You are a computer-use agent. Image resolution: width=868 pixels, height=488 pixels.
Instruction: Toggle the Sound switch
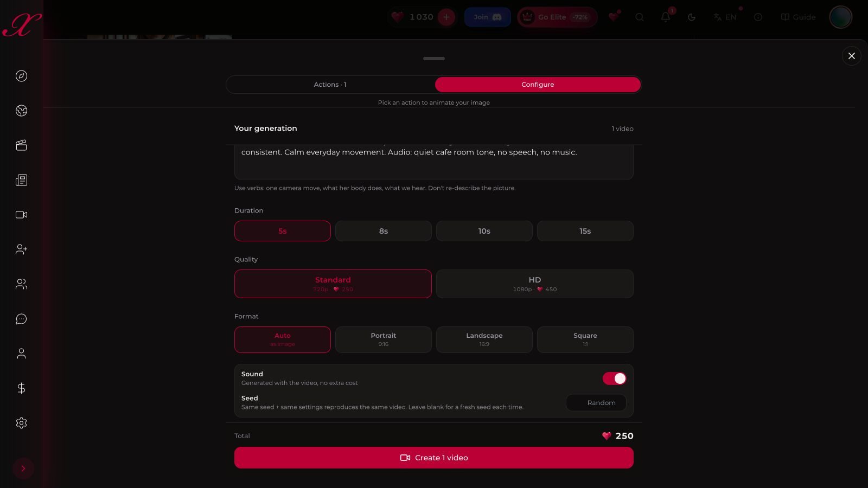(615, 378)
